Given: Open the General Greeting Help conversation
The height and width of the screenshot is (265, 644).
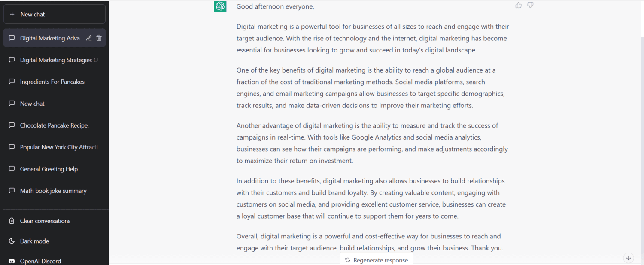Looking at the screenshot, I should 55,169.
